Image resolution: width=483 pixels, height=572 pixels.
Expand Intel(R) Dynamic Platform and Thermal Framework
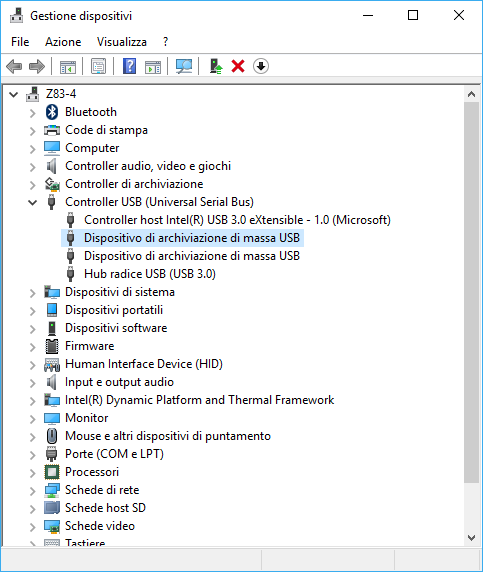(32, 401)
